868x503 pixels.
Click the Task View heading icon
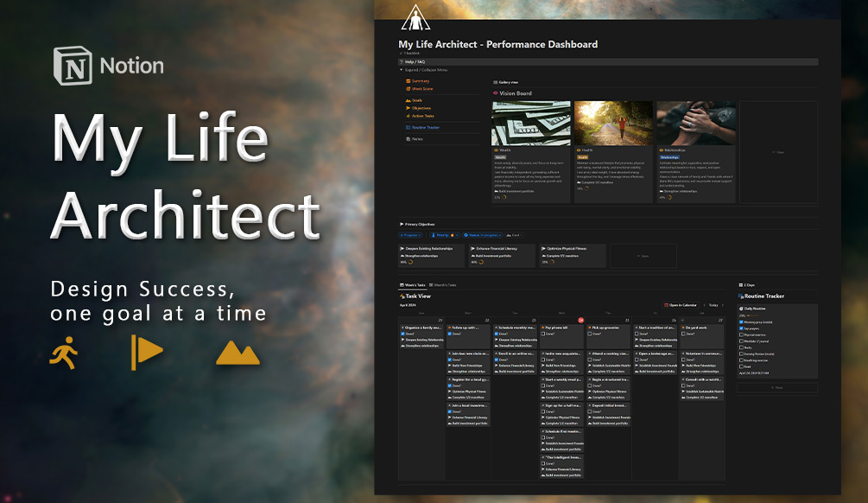(x=402, y=296)
